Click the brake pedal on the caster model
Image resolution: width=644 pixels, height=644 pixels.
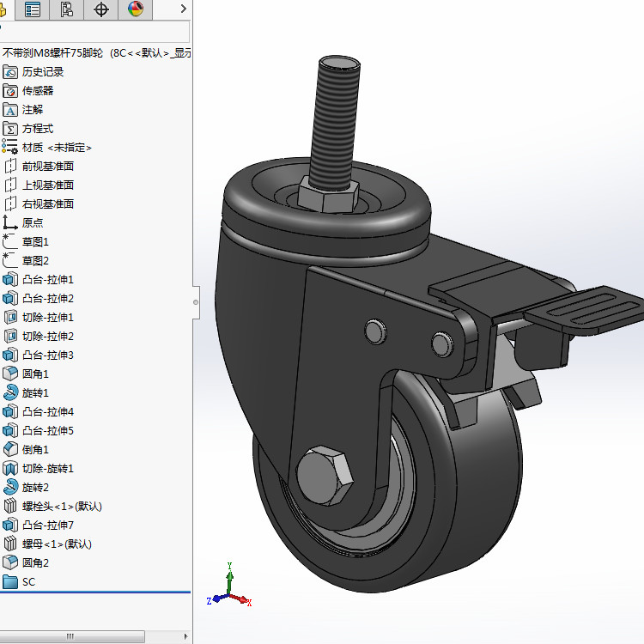click(x=586, y=309)
